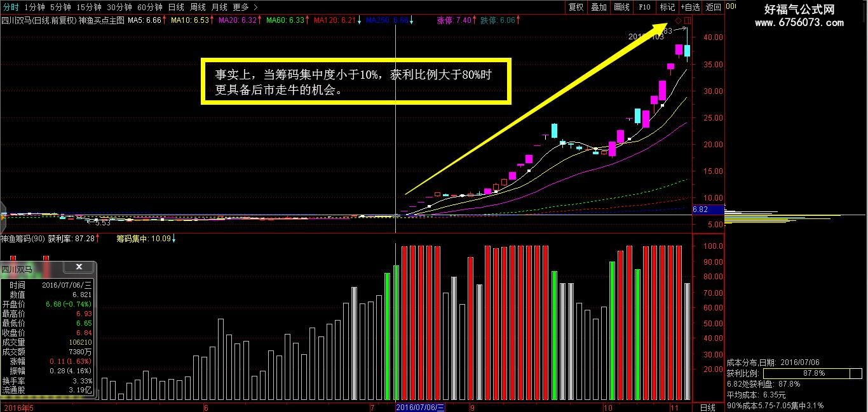Image resolution: width=868 pixels, height=412 pixels.
Task: Close the 四川双马 data info panel
Action: [x=79, y=267]
